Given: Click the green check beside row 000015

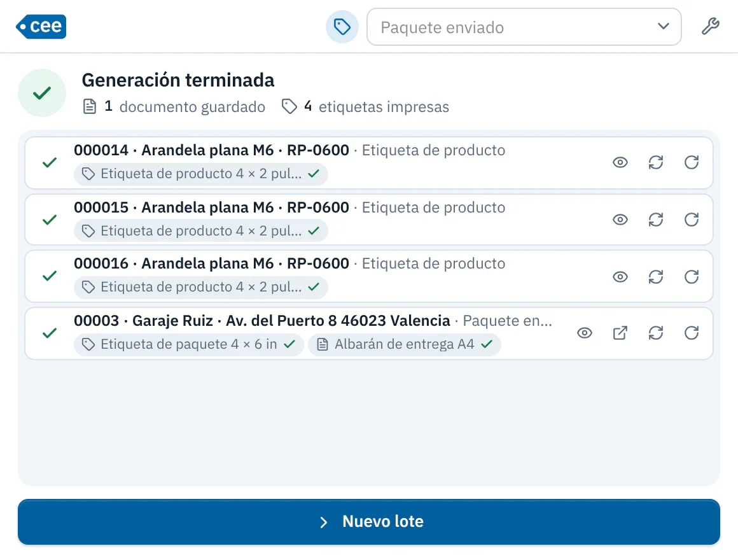Looking at the screenshot, I should [x=50, y=220].
